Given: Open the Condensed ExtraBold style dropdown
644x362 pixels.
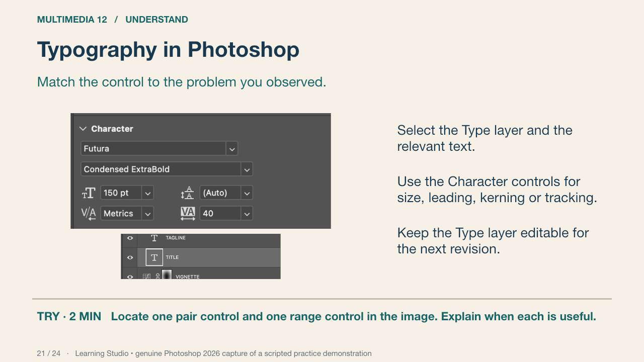Looking at the screenshot, I should pos(247,169).
